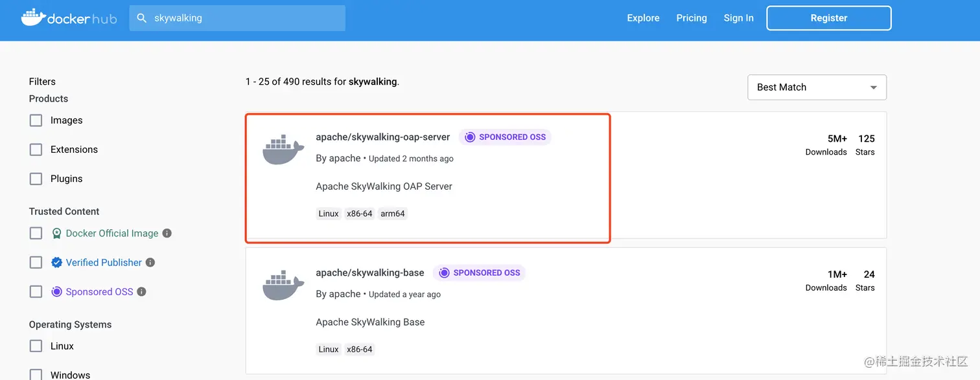Screen dimensions: 980x380
Task: Click Sponsored OSS badge on skywalking-base
Action: click(479, 273)
